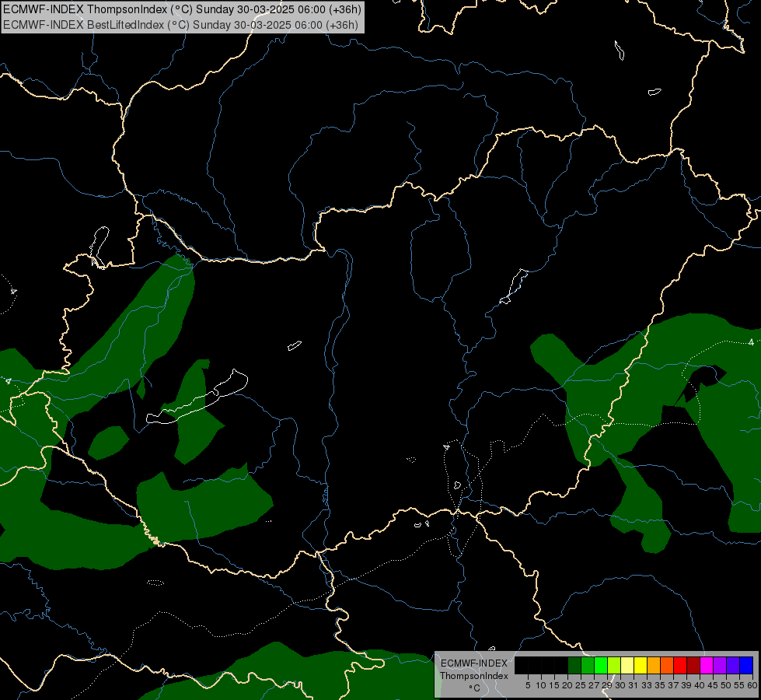761x700 pixels.
Task: Click the legend tick label 5
Action: (528, 685)
